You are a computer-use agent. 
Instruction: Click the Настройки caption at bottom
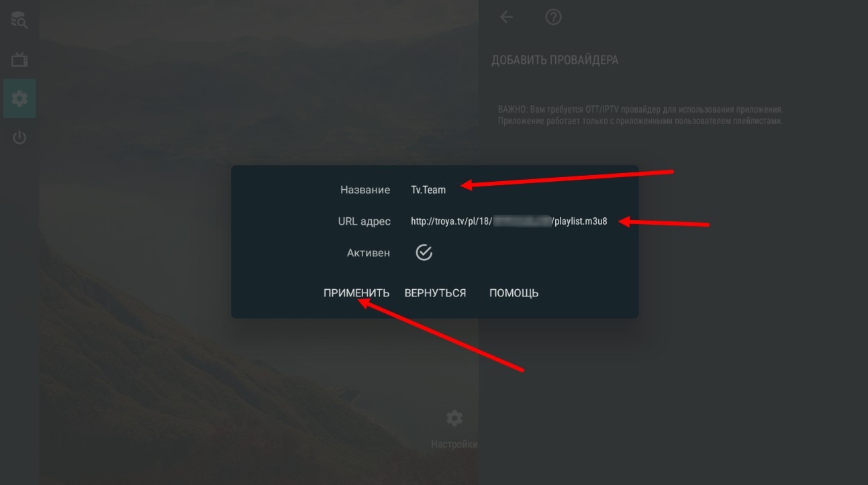tap(454, 444)
